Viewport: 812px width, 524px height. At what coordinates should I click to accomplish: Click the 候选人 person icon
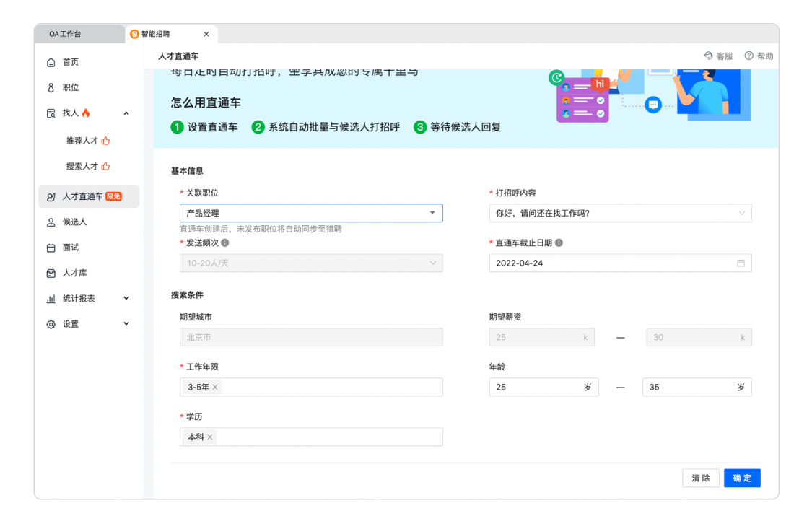tap(51, 222)
